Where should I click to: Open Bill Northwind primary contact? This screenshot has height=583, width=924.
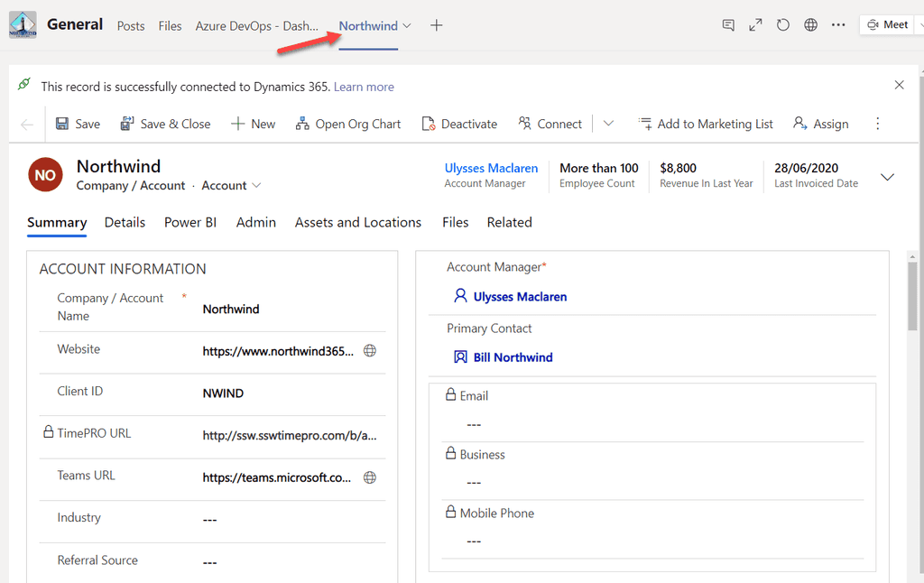tap(513, 357)
